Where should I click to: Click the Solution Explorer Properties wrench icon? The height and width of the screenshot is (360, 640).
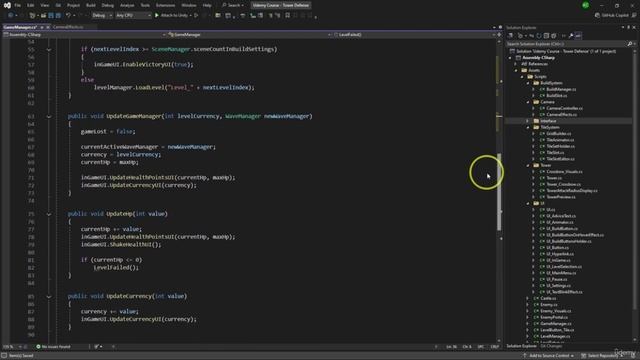pos(571,36)
